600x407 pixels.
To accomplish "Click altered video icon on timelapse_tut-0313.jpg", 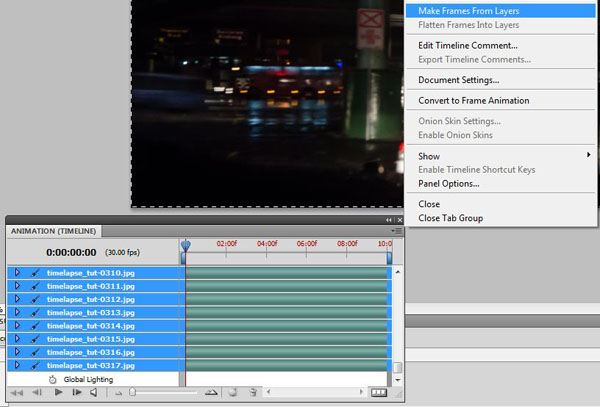I will (x=35, y=313).
